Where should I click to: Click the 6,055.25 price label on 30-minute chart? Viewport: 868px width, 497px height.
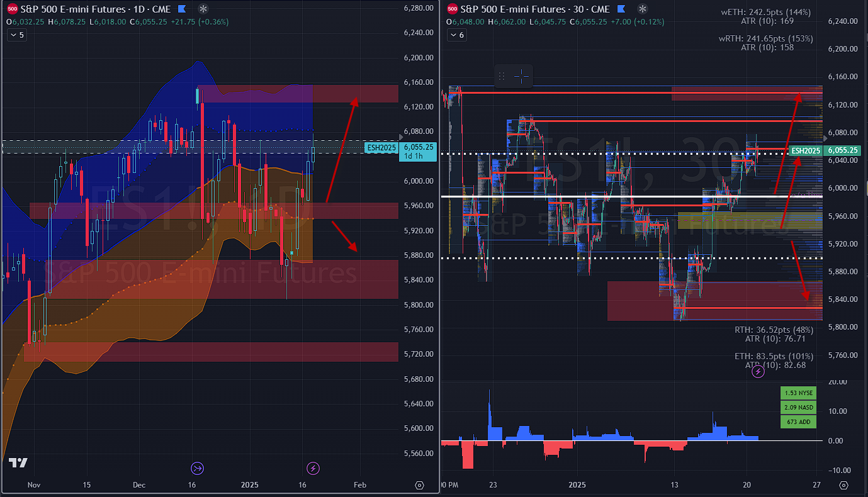(x=843, y=150)
